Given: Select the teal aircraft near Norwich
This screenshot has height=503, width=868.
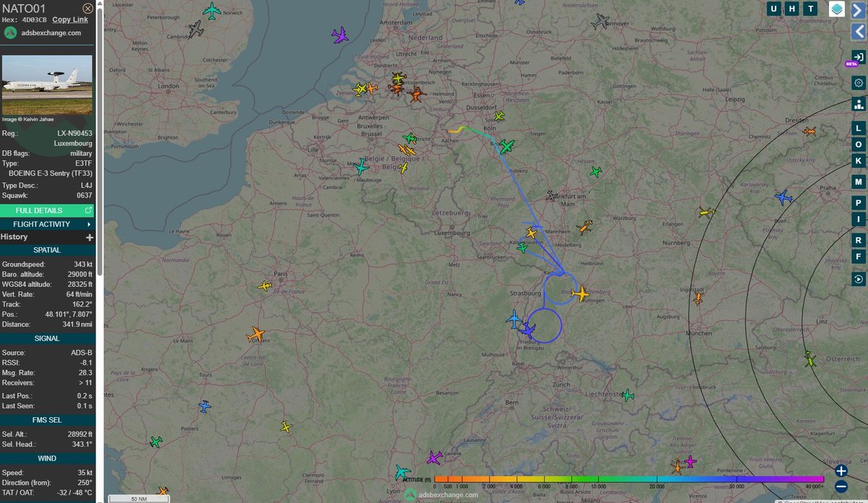Looking at the screenshot, I should click(x=212, y=11).
